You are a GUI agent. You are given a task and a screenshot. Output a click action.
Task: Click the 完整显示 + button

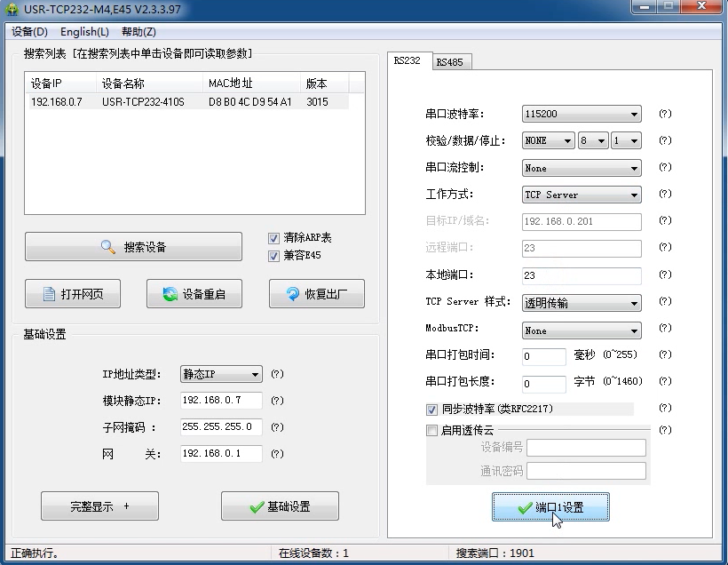point(99,505)
